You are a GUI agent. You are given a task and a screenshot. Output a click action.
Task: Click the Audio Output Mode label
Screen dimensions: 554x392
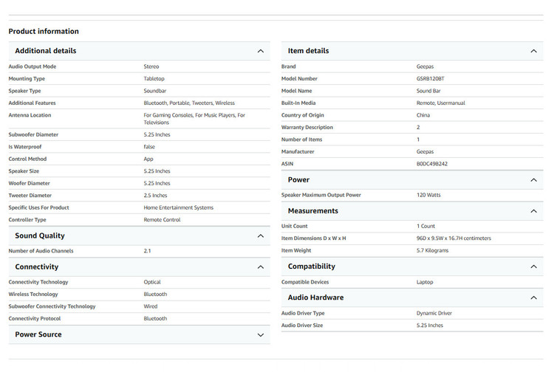pyautogui.click(x=33, y=66)
